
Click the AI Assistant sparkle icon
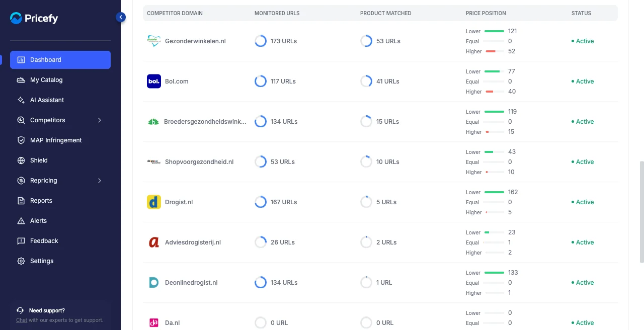point(21,100)
